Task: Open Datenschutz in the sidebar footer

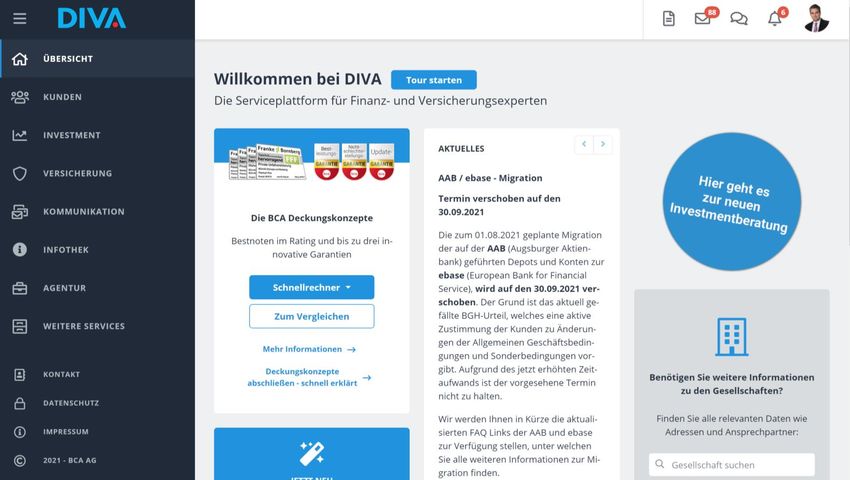Action: click(x=71, y=403)
